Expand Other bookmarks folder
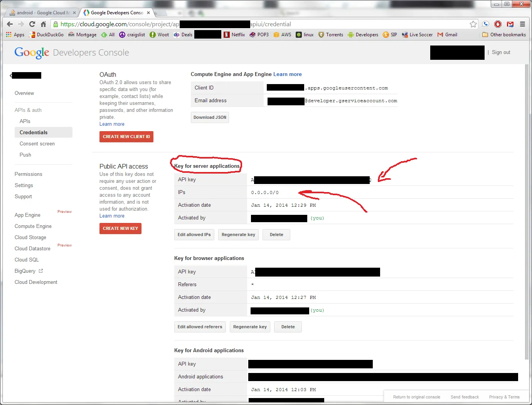Viewport: 532px width, 405px height. [x=504, y=35]
